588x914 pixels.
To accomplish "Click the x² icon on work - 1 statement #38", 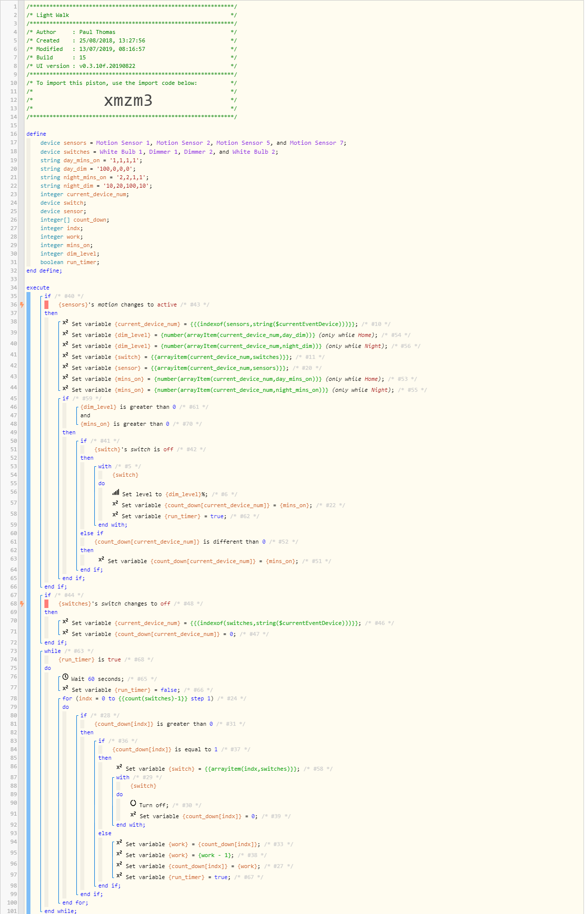I will tap(119, 854).
